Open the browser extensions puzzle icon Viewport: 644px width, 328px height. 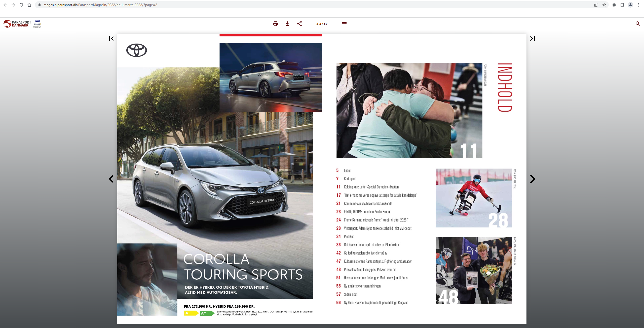pos(614,5)
